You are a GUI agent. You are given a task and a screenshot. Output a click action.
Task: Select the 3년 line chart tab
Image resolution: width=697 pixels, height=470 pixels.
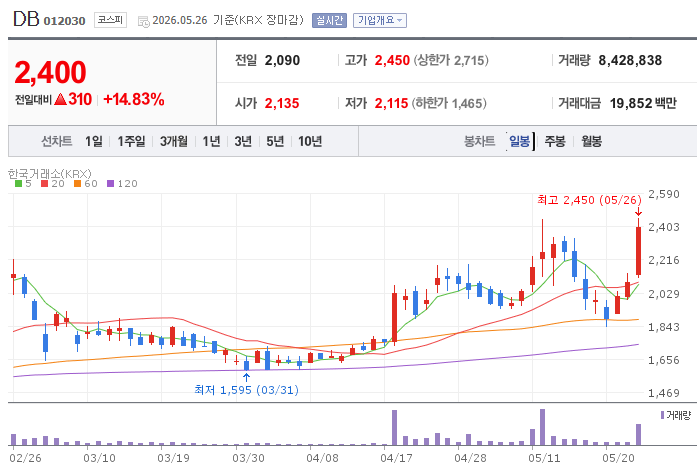(x=243, y=141)
